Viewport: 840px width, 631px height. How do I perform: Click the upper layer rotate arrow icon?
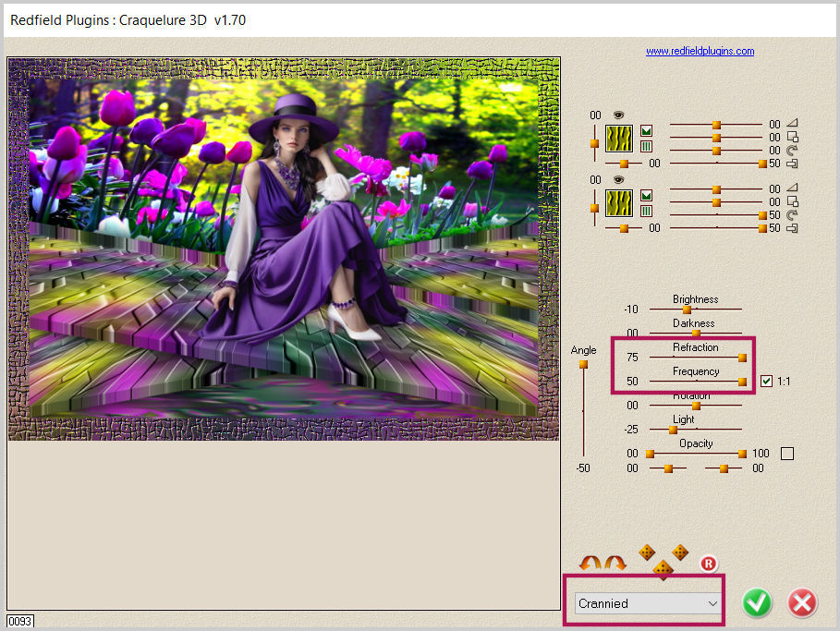click(792, 151)
